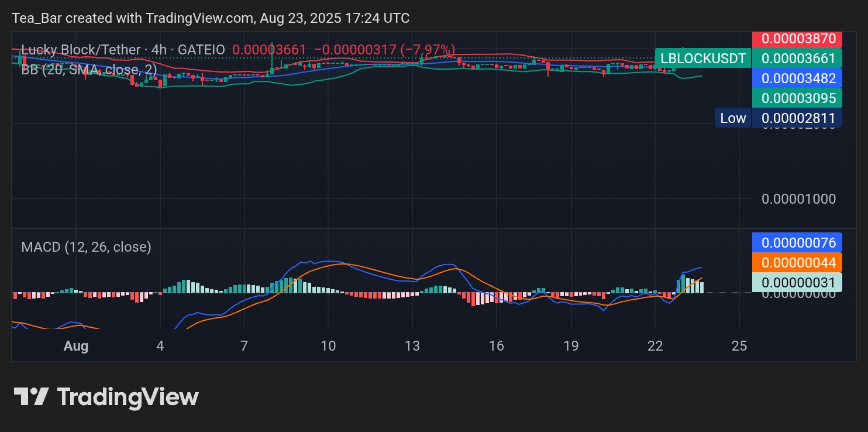
Task: Click the Low tag beside 0.00002811
Action: (x=733, y=118)
